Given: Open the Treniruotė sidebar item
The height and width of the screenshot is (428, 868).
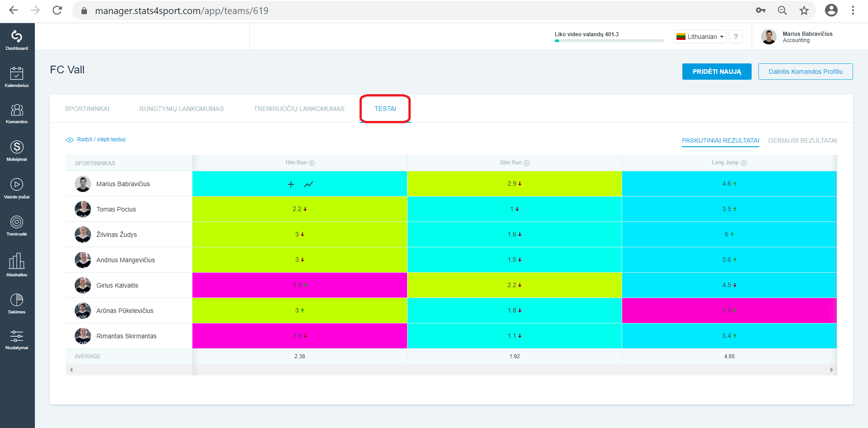Looking at the screenshot, I should (x=17, y=226).
